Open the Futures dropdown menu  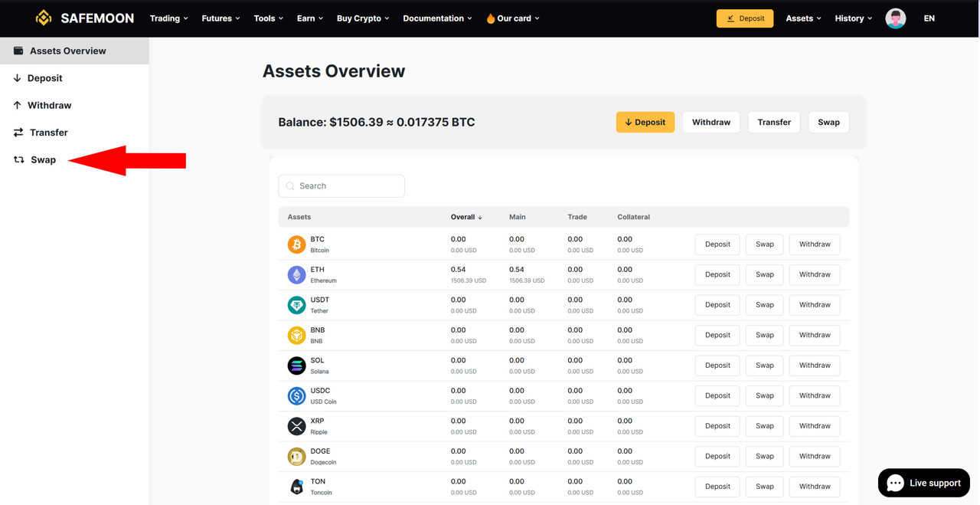coord(220,18)
